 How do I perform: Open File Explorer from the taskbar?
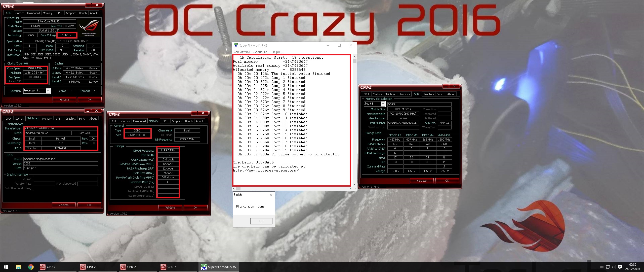pyautogui.click(x=18, y=267)
